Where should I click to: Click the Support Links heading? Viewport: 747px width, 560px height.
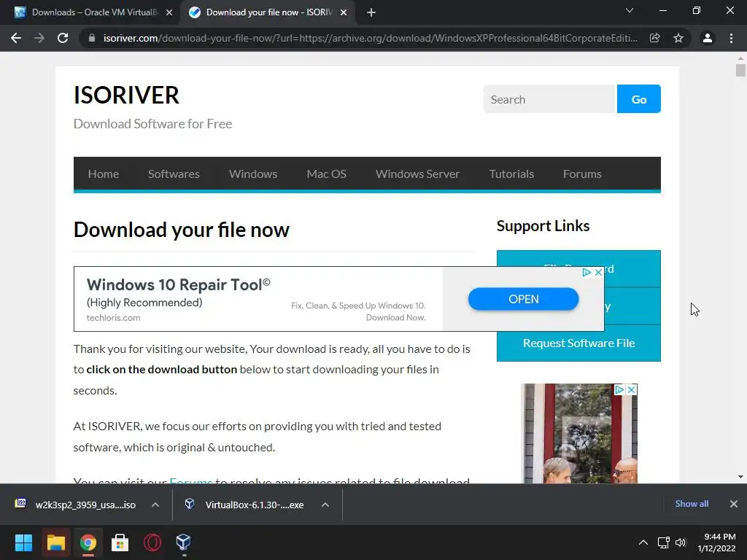(x=543, y=226)
